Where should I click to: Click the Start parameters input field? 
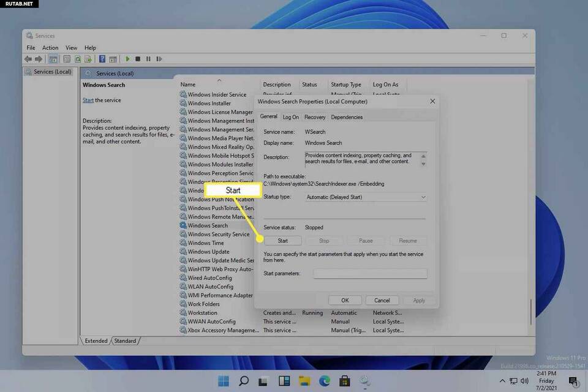point(370,273)
